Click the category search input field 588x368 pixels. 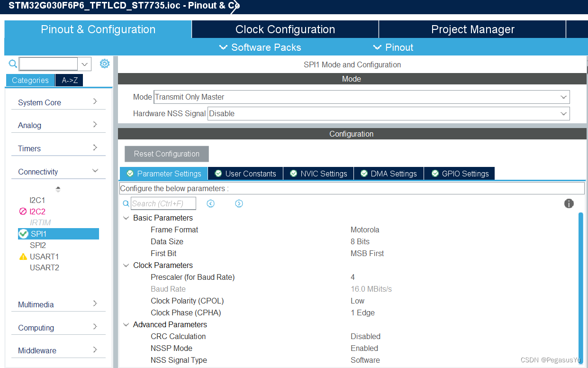tap(48, 64)
